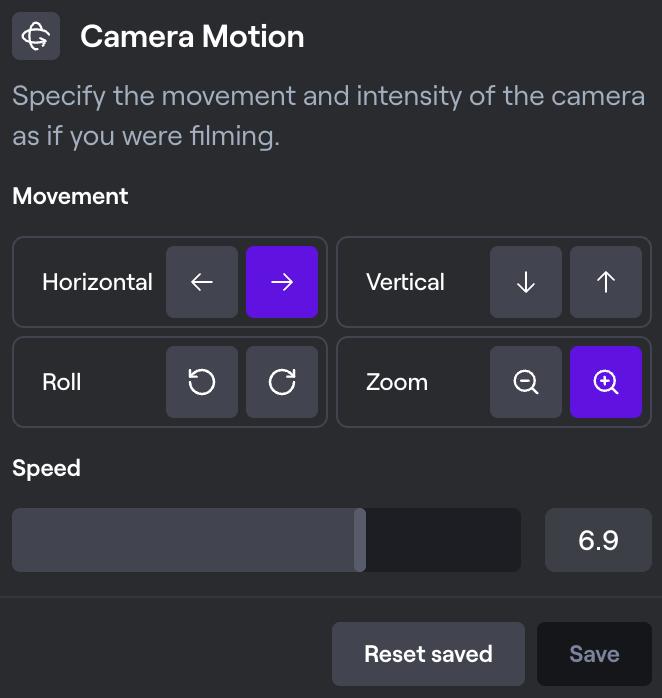
Task: Click the Vertical label
Action: click(x=405, y=282)
